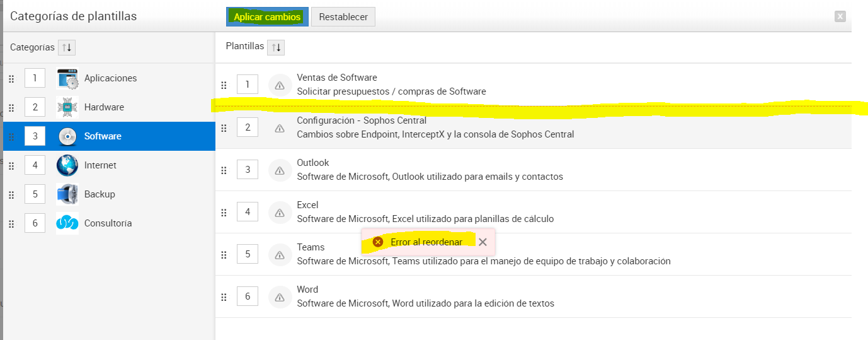Grab the drag handle for Backup
Image resolution: width=868 pixels, height=340 pixels.
pyautogui.click(x=11, y=195)
